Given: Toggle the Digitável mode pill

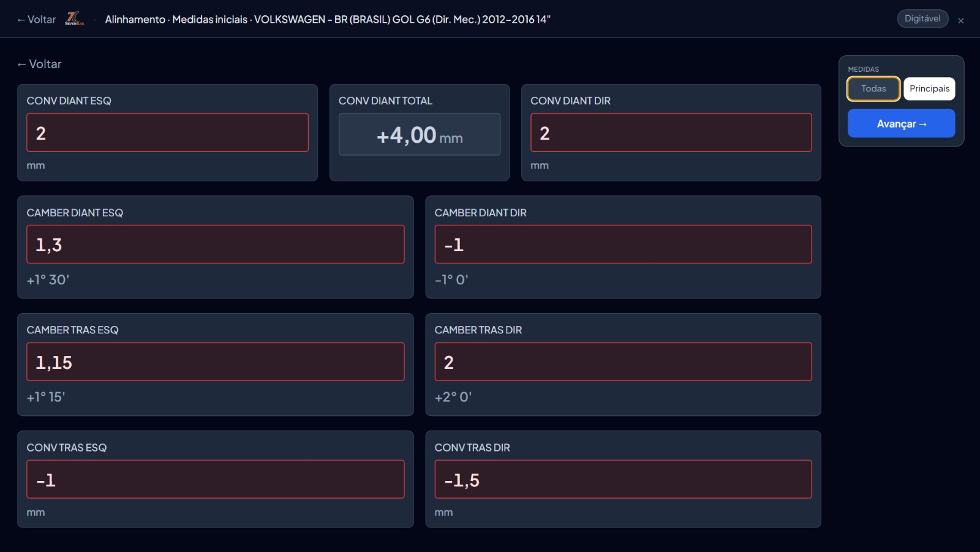Looking at the screenshot, I should (922, 19).
